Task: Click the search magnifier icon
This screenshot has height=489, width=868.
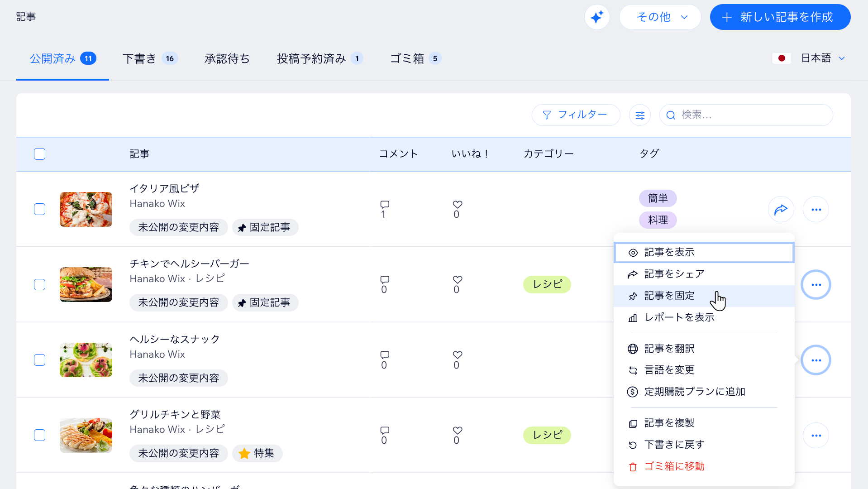Action: pyautogui.click(x=671, y=115)
